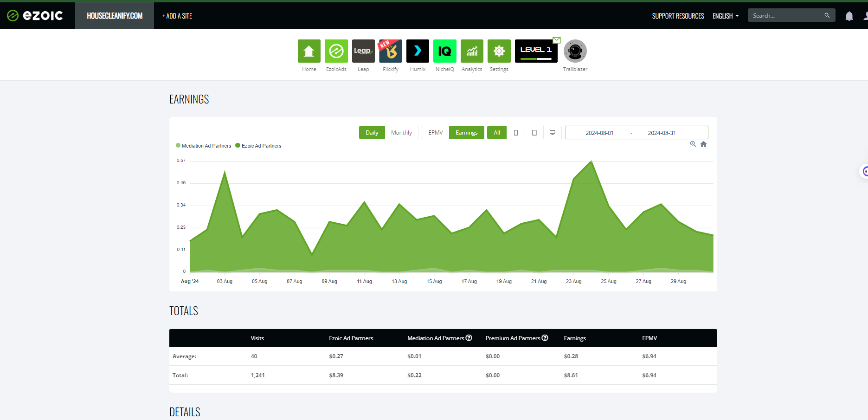868x420 pixels.
Task: Open the Flickify icon
Action: pos(391,51)
